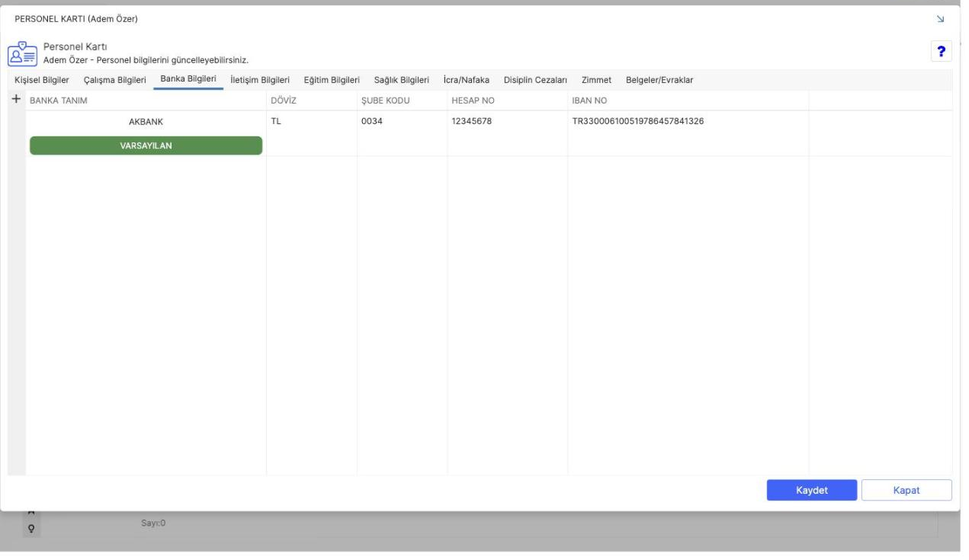Image resolution: width=969 pixels, height=560 pixels.
Task: Add a new bank record with plus icon
Action: point(16,100)
